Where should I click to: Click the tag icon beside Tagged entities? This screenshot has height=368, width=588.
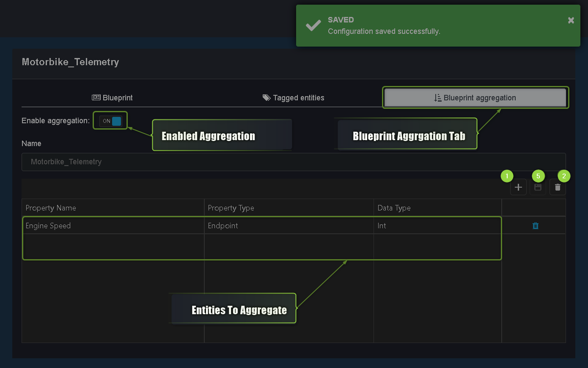click(266, 97)
